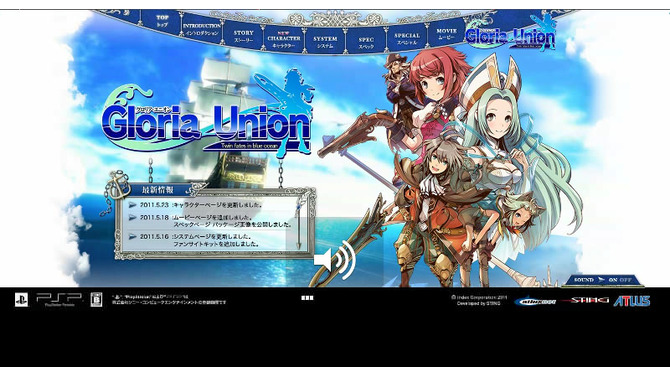This screenshot has width=670, height=377.
Task: Open the 2011.5.18 news entry
Action: click(x=216, y=221)
